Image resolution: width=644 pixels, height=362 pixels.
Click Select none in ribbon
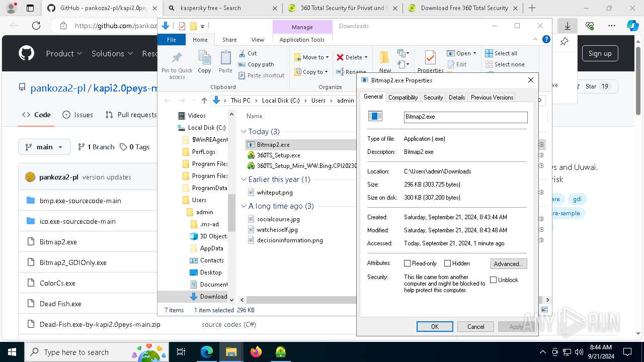pyautogui.click(x=505, y=64)
